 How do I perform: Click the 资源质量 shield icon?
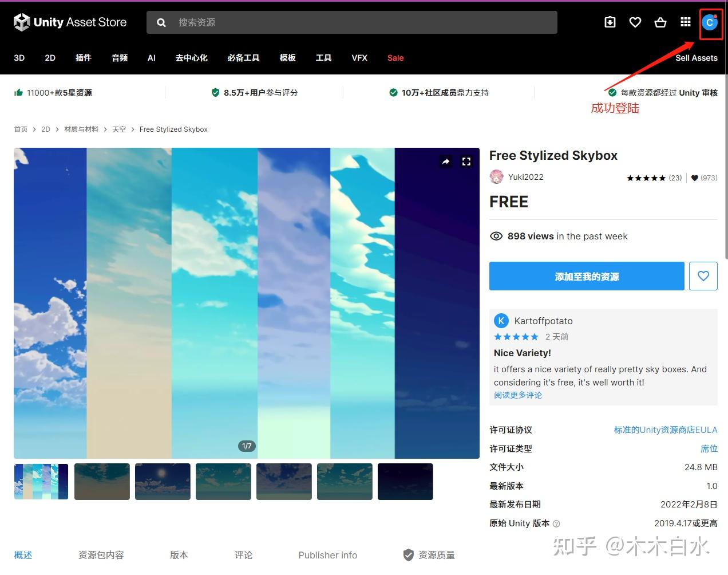coord(408,554)
